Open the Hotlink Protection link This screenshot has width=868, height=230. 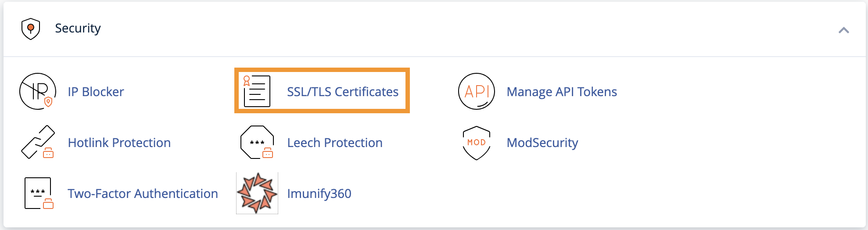(x=119, y=143)
